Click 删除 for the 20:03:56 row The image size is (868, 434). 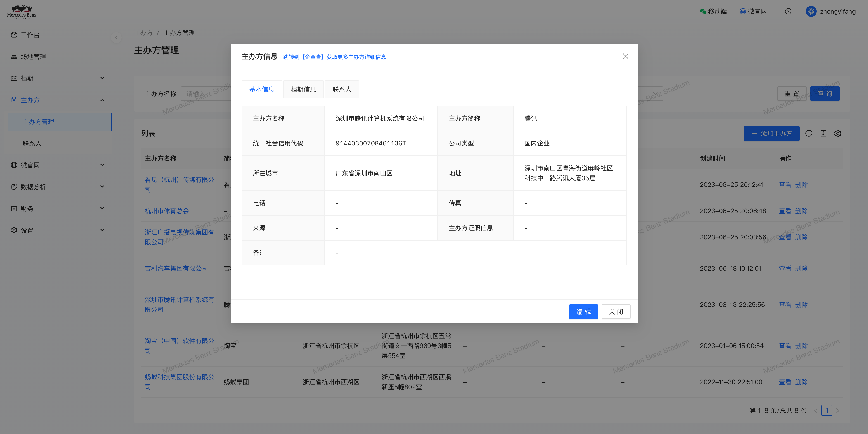(x=801, y=237)
